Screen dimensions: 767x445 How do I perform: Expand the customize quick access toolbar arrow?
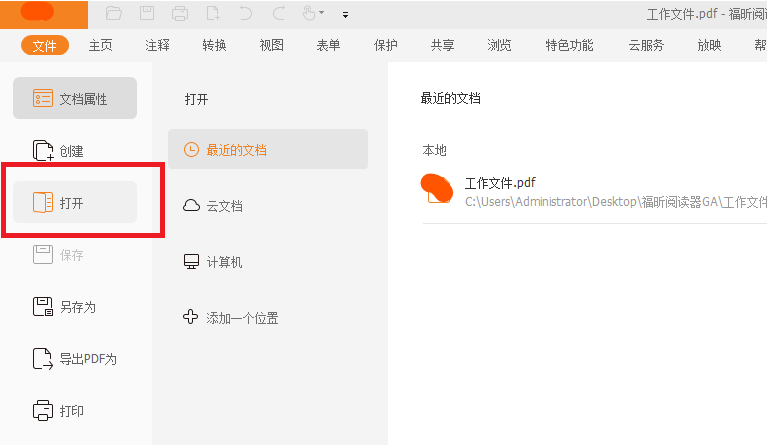point(345,15)
